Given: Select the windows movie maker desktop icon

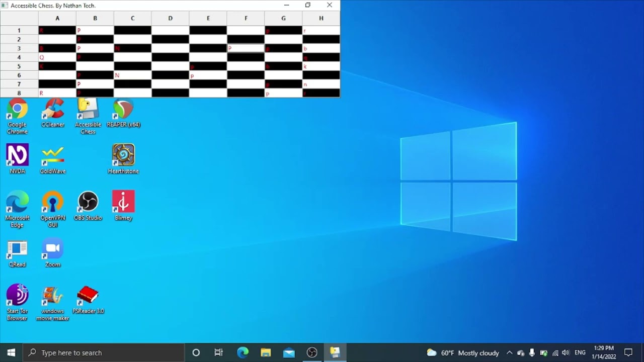Looking at the screenshot, I should click(x=53, y=303).
